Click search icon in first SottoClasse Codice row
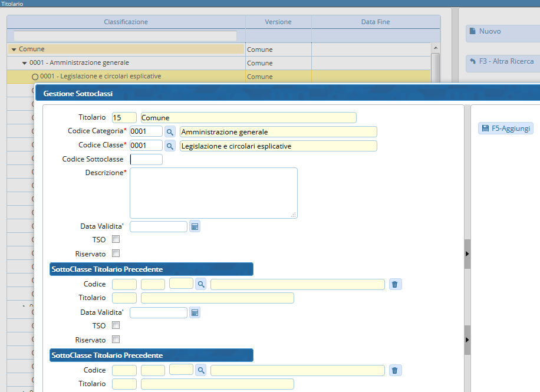 tap(201, 285)
